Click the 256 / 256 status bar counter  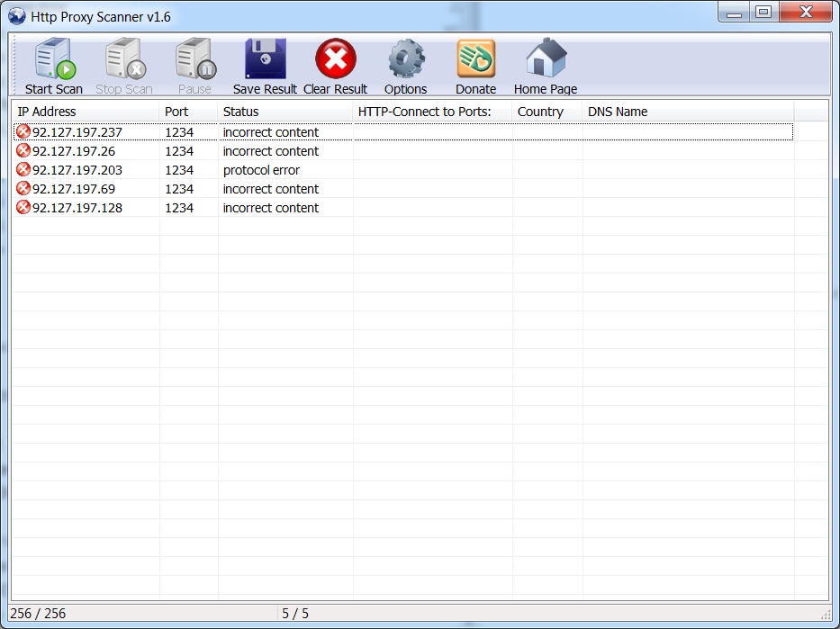[x=38, y=614]
